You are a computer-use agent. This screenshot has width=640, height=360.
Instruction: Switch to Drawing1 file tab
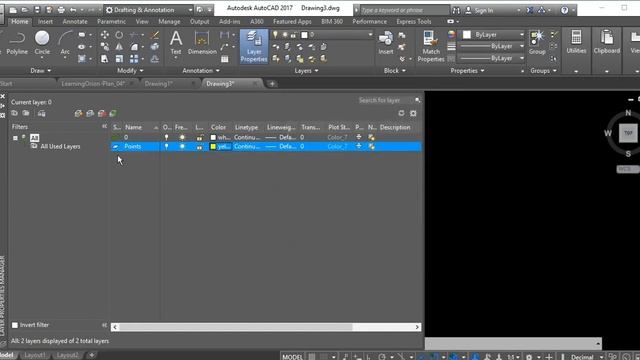pyautogui.click(x=159, y=84)
